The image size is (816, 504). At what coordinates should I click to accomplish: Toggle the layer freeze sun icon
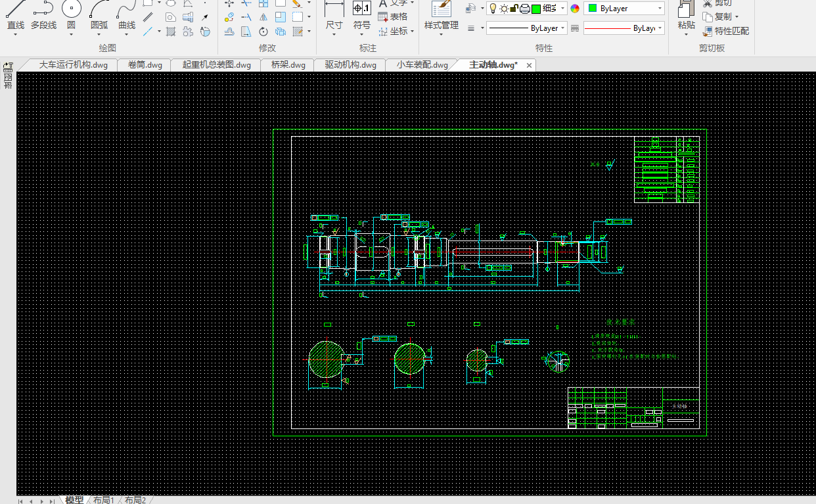tap(504, 9)
